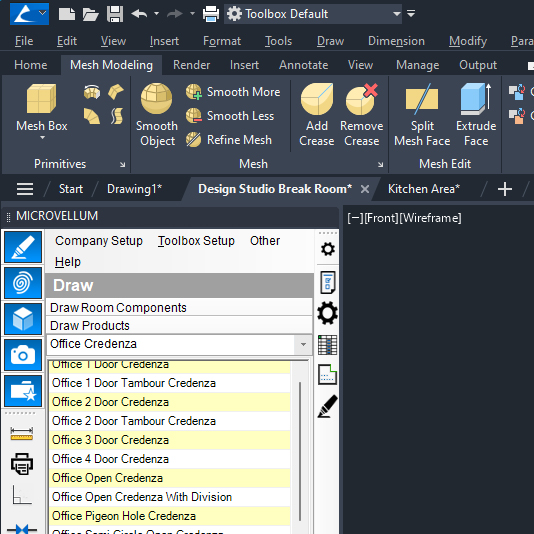Select Office Pigeon Hole Credenza
534x534 pixels.
pos(170,516)
